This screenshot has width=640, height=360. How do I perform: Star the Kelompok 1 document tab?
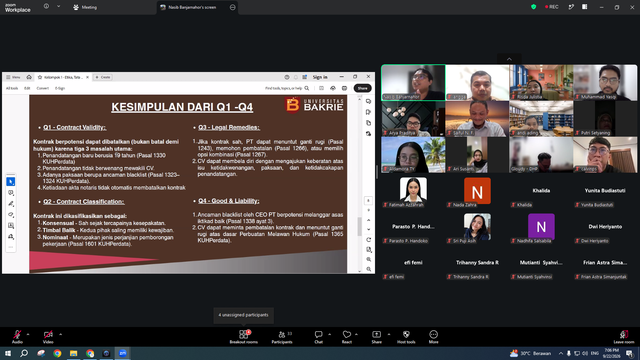[x=40, y=77]
